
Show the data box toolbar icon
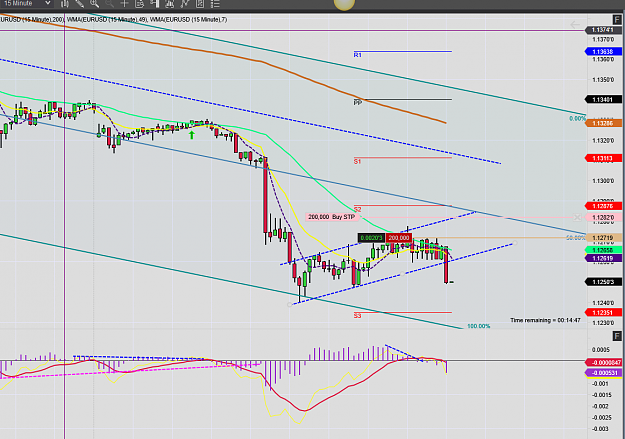coord(139,4)
